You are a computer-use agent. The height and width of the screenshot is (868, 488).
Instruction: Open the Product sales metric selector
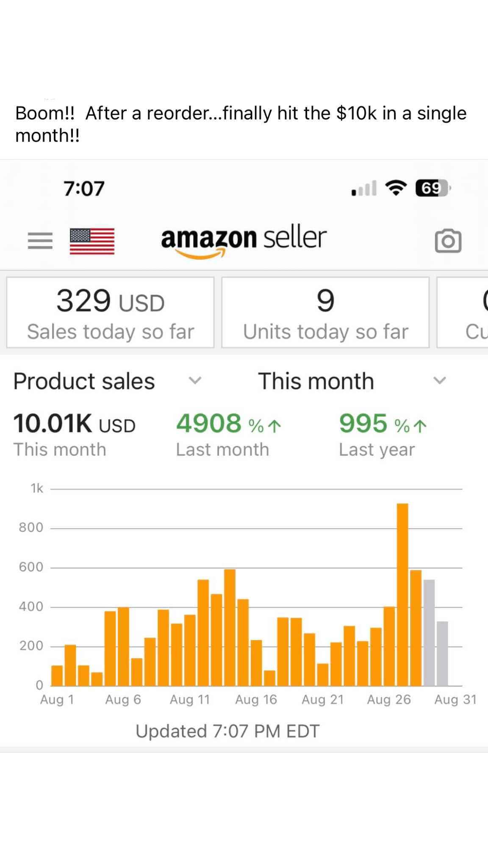pos(84,381)
